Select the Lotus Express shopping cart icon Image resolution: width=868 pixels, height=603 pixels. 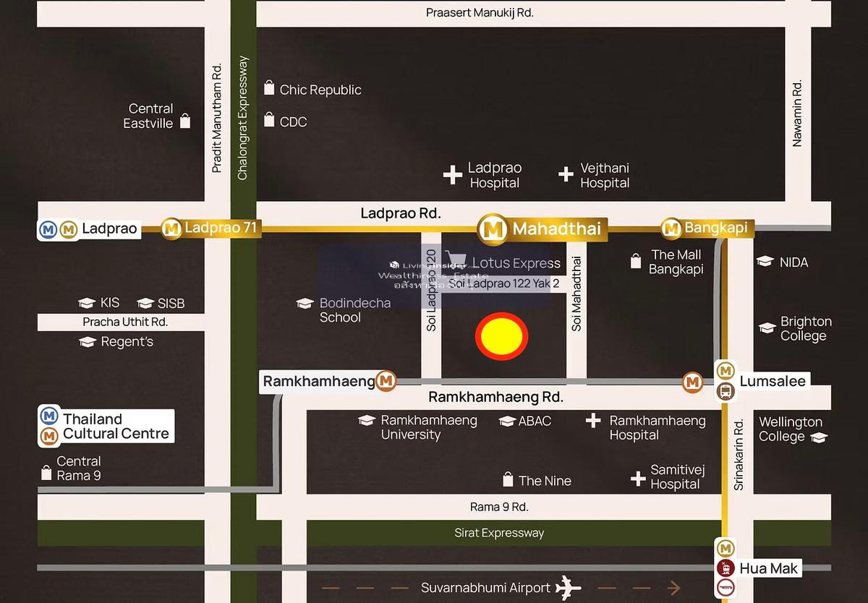click(456, 261)
